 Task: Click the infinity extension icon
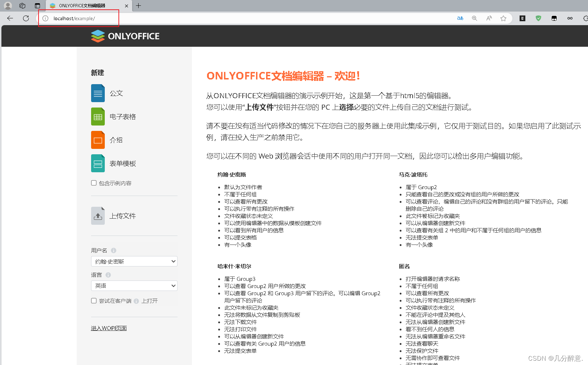pyautogui.click(x=570, y=18)
